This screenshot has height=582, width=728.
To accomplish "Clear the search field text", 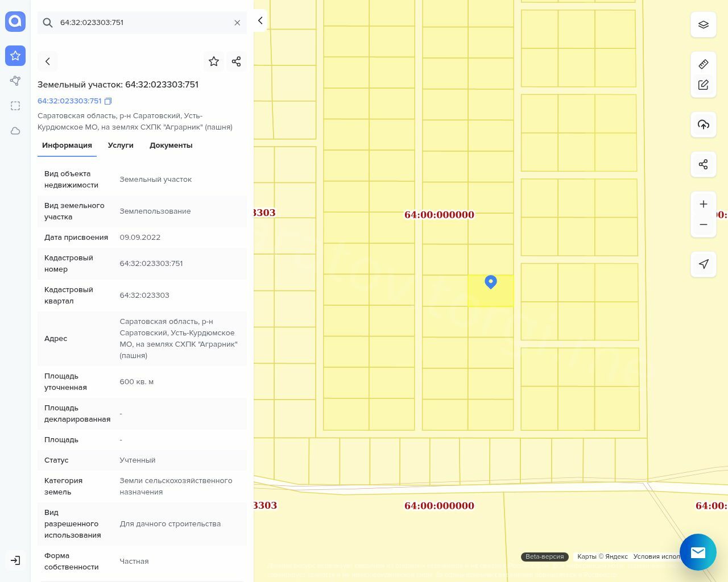I will pyautogui.click(x=237, y=23).
